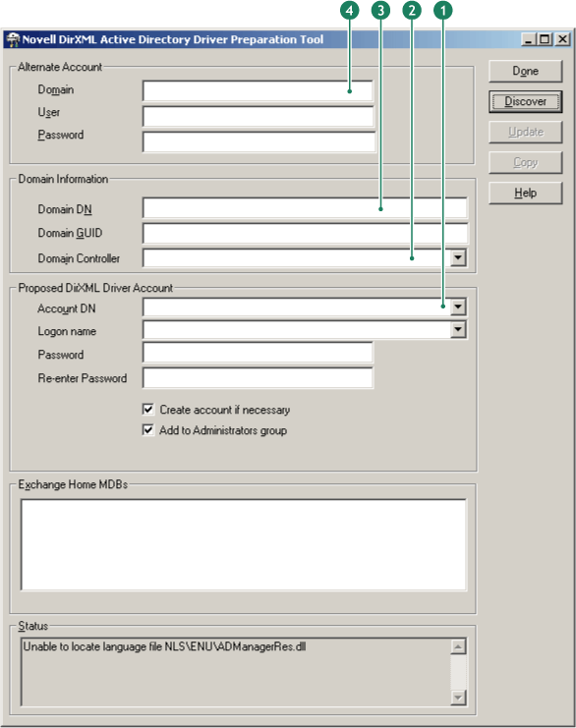Viewport: 576px width, 728px height.
Task: Click the Copy button
Action: click(x=525, y=162)
